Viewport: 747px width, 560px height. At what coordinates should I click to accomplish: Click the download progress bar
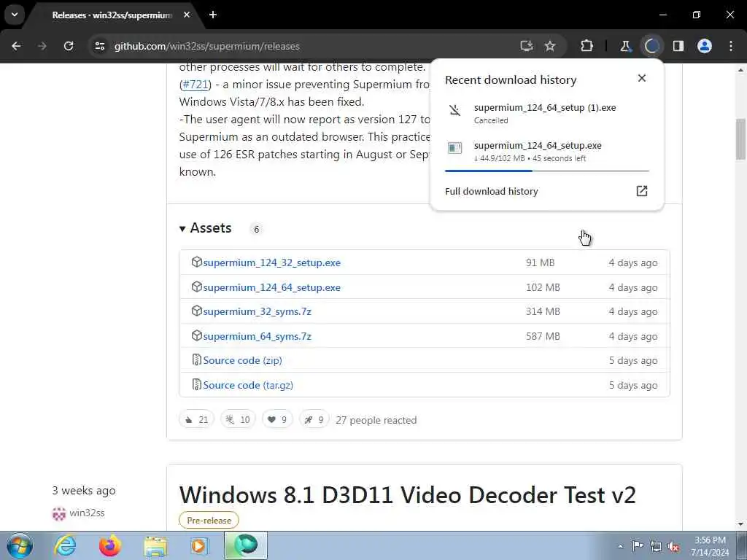coord(547,171)
